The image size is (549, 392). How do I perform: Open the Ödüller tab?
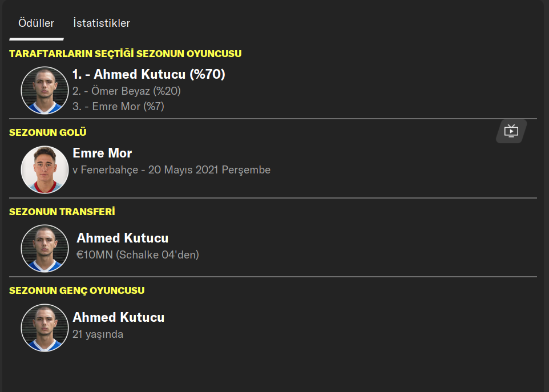37,23
